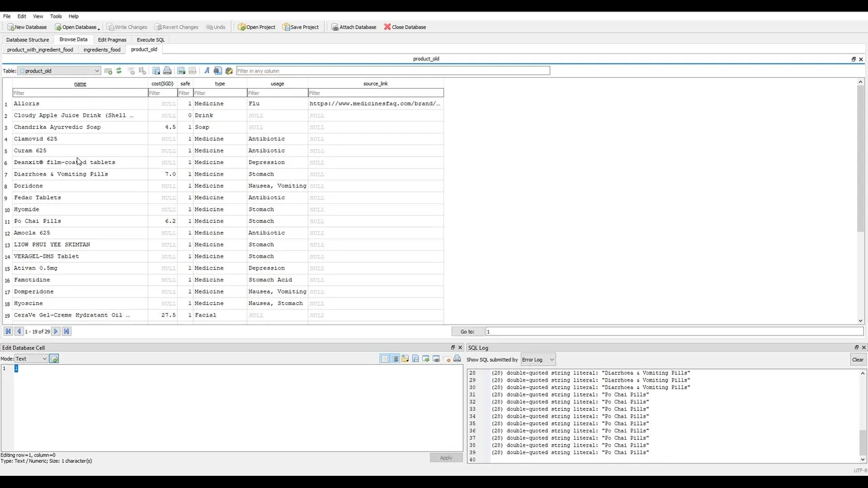Click the medicinesfaq.com source_link cell
868x488 pixels.
[x=376, y=104]
